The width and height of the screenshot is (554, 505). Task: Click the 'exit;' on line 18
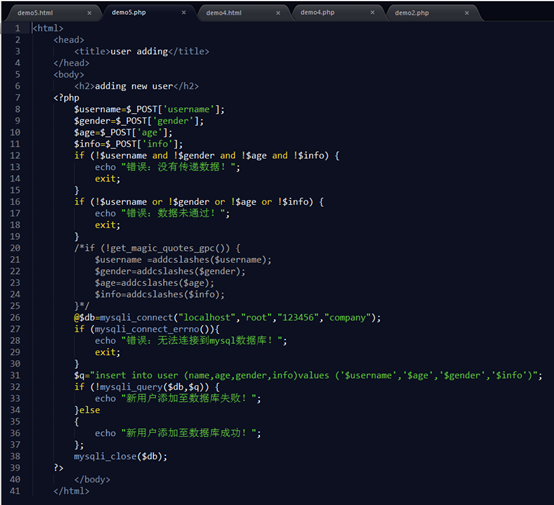point(107,225)
